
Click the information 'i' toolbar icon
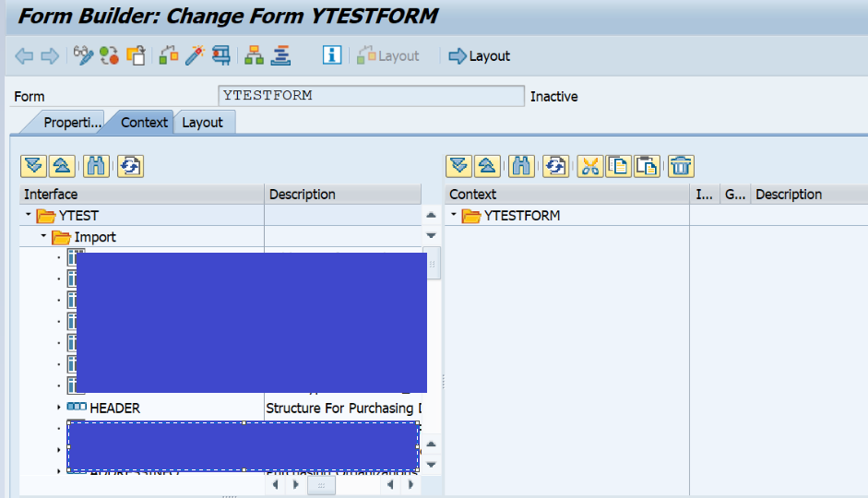(x=331, y=56)
